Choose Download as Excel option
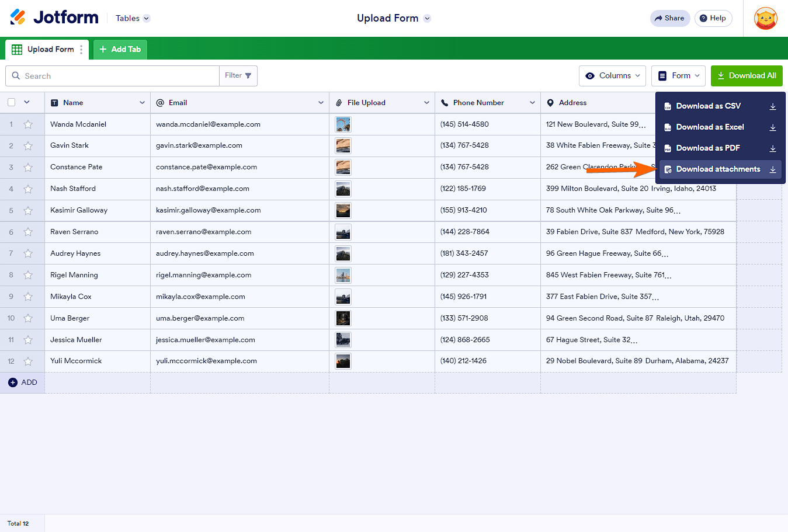Viewport: 788px width, 532px height. tap(710, 127)
